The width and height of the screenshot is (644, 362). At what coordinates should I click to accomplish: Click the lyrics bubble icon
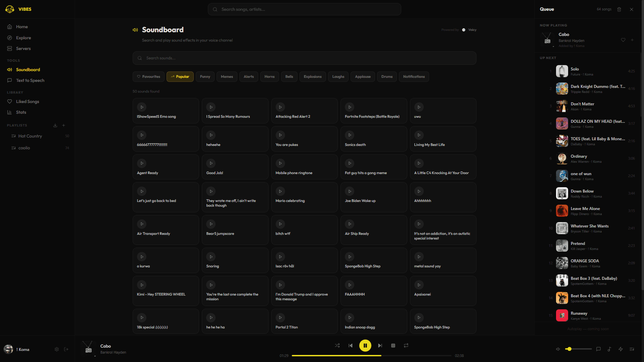(x=598, y=349)
